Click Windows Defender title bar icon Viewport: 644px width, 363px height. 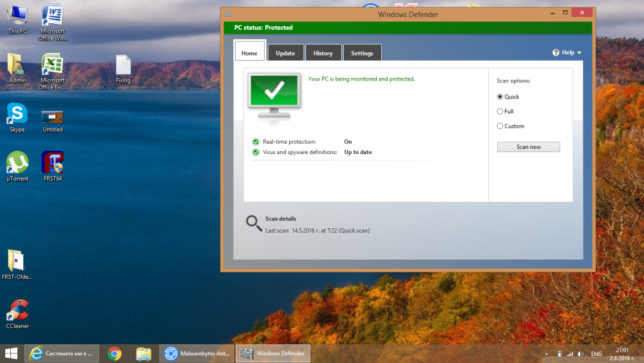229,14
